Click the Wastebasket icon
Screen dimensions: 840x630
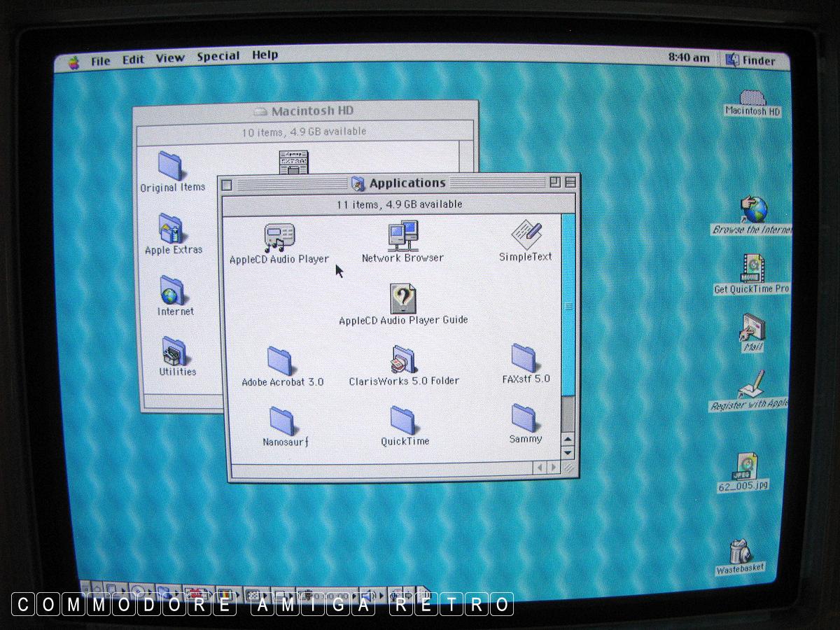coord(739,552)
